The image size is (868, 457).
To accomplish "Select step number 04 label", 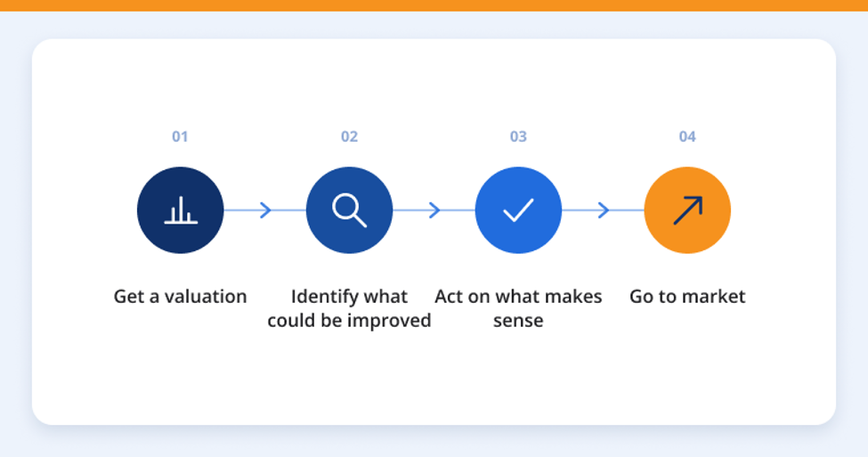I will pyautogui.click(x=687, y=137).
